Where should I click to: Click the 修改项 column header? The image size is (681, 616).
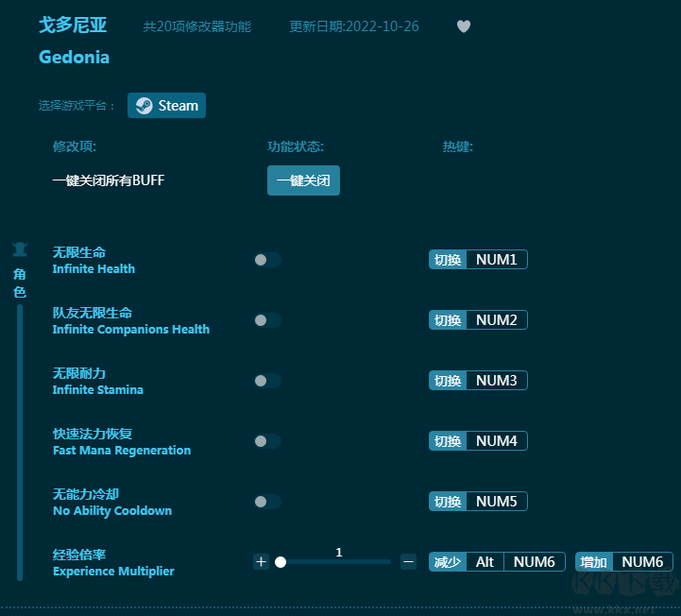75,146
